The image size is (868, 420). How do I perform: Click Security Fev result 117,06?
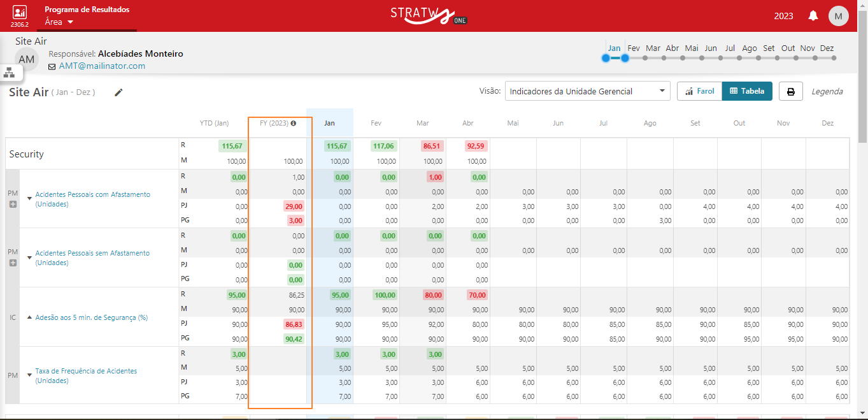[384, 146]
